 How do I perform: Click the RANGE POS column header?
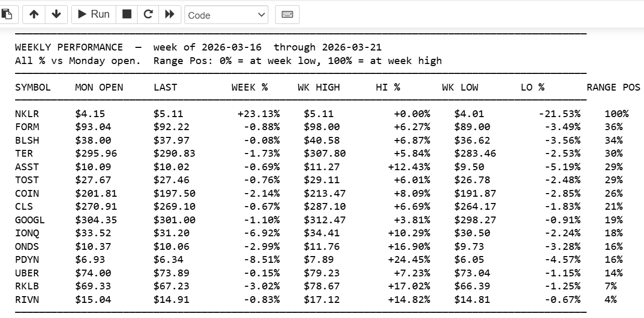point(613,87)
